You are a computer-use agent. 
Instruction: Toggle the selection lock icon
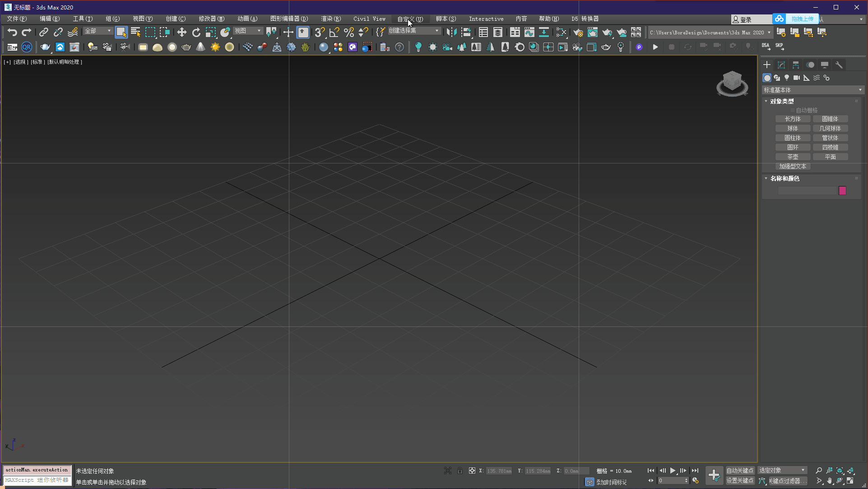(460, 470)
